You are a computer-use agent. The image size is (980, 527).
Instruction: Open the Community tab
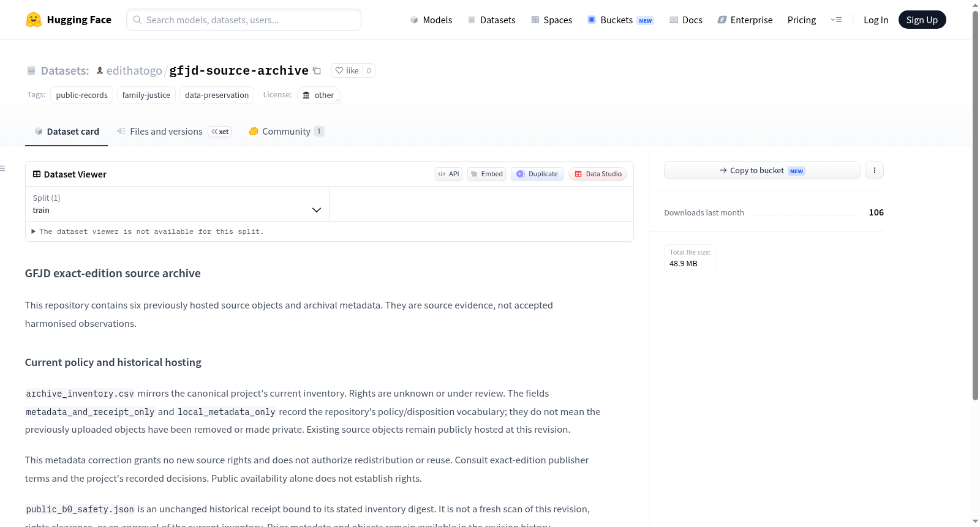point(286,132)
